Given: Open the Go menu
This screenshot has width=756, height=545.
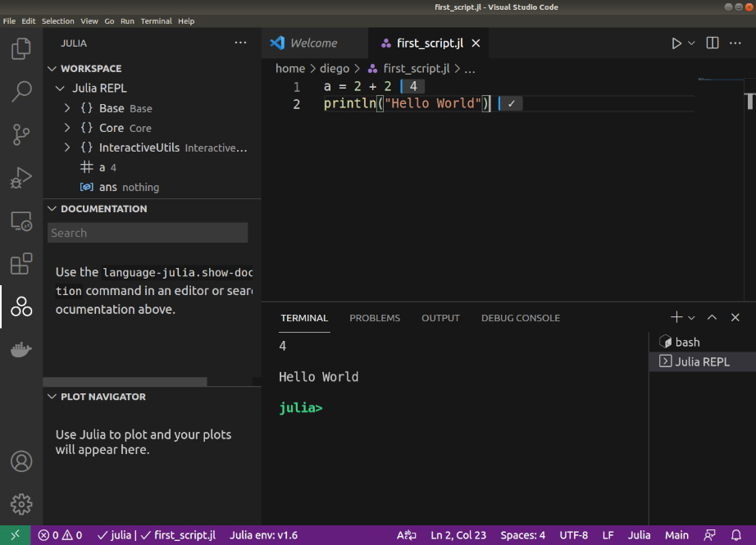Looking at the screenshot, I should 109,21.
